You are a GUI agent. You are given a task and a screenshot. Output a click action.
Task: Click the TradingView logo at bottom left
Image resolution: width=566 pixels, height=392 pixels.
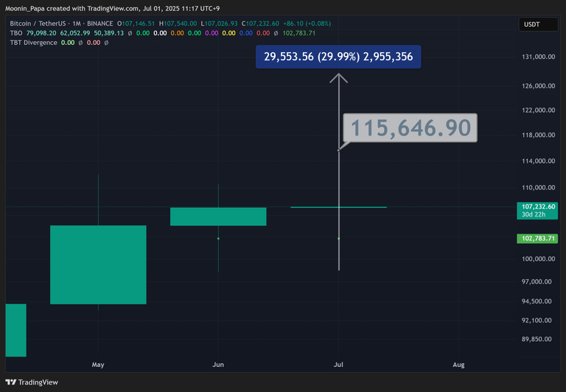point(32,382)
